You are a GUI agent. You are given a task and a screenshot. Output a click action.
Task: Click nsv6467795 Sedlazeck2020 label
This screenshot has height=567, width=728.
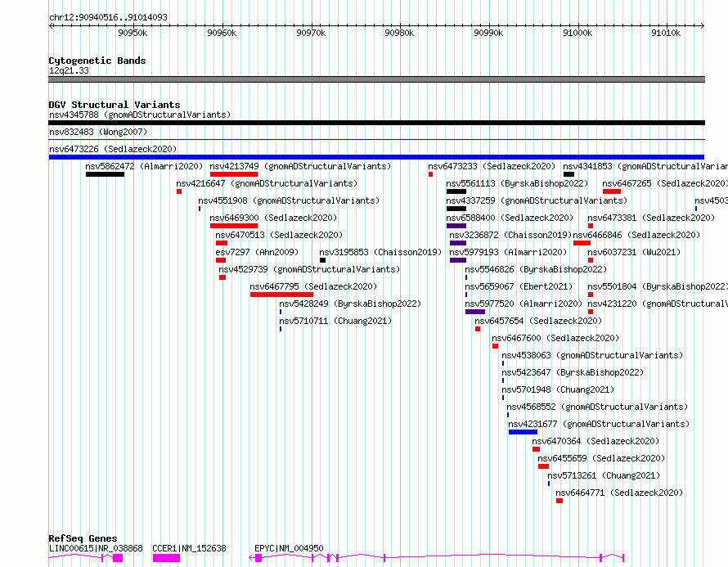pos(313,286)
